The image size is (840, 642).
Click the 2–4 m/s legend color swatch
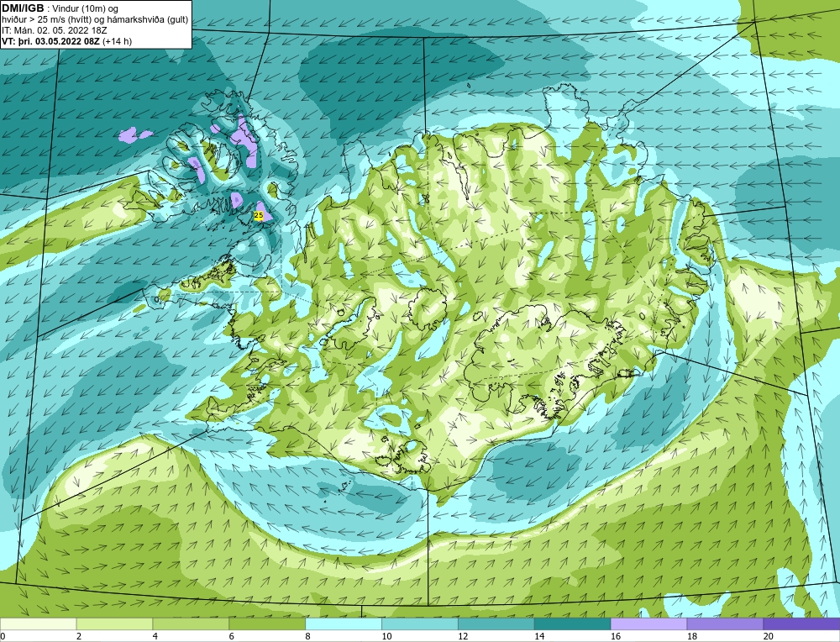114,624
